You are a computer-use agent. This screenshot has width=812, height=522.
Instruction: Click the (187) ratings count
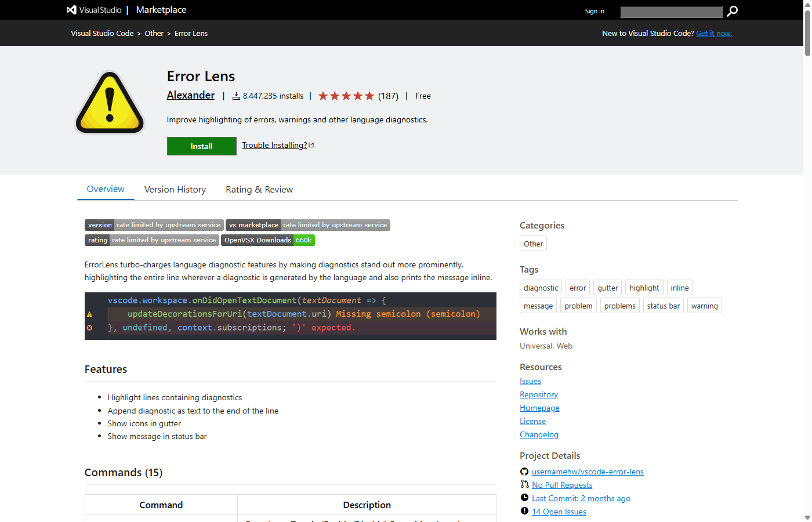coord(388,96)
